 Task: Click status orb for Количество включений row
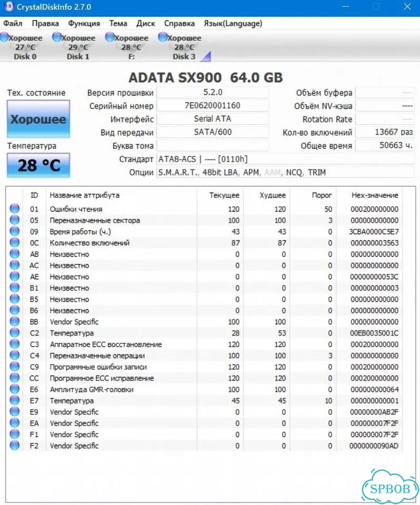[15, 243]
